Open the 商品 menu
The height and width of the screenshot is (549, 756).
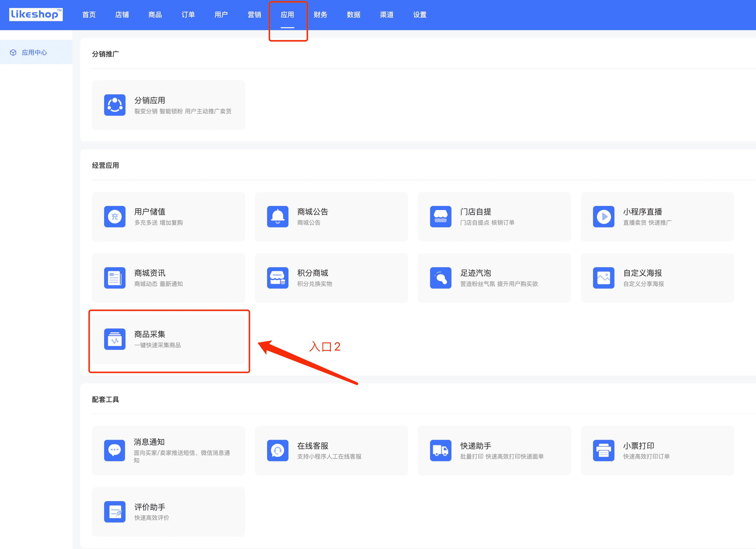tap(155, 15)
